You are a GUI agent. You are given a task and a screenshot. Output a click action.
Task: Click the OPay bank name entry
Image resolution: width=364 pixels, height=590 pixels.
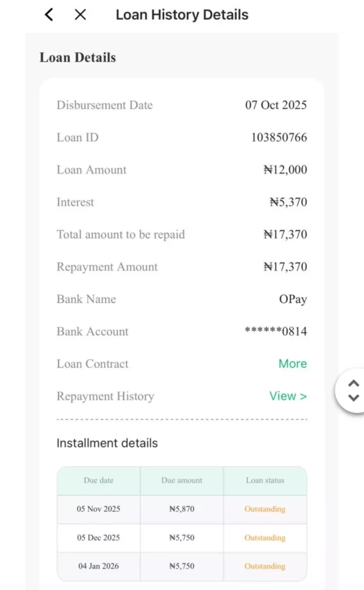pyautogui.click(x=293, y=299)
